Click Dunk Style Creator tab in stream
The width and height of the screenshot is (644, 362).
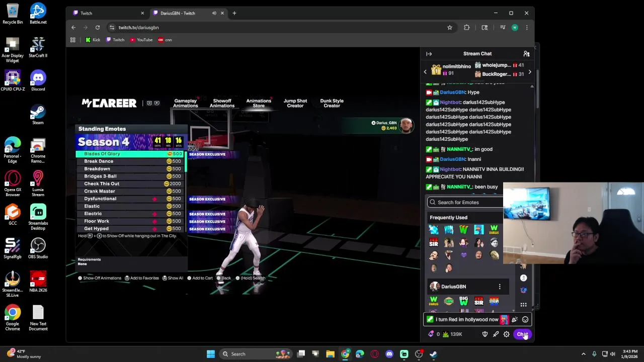tap(332, 103)
